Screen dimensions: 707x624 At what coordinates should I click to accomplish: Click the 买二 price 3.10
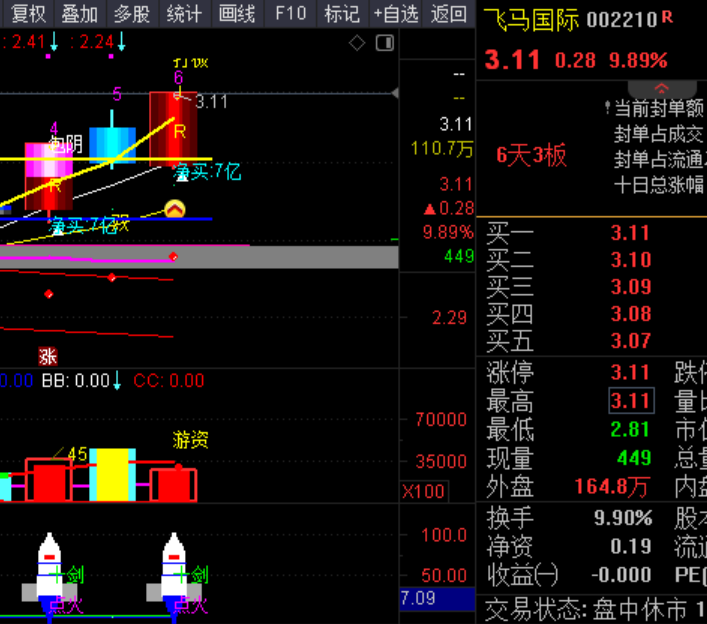click(631, 260)
